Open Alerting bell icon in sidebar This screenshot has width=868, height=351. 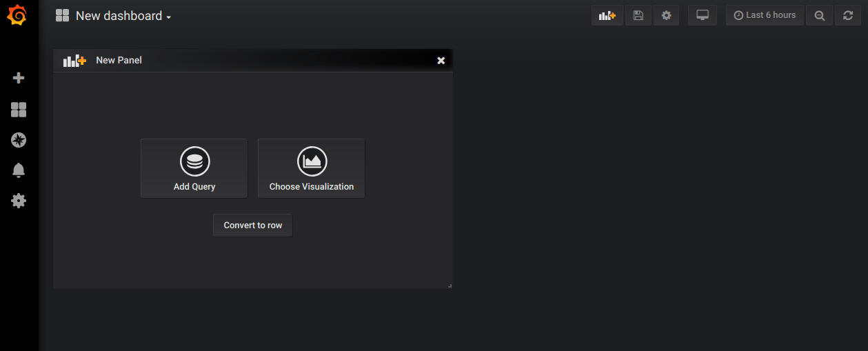tap(19, 170)
